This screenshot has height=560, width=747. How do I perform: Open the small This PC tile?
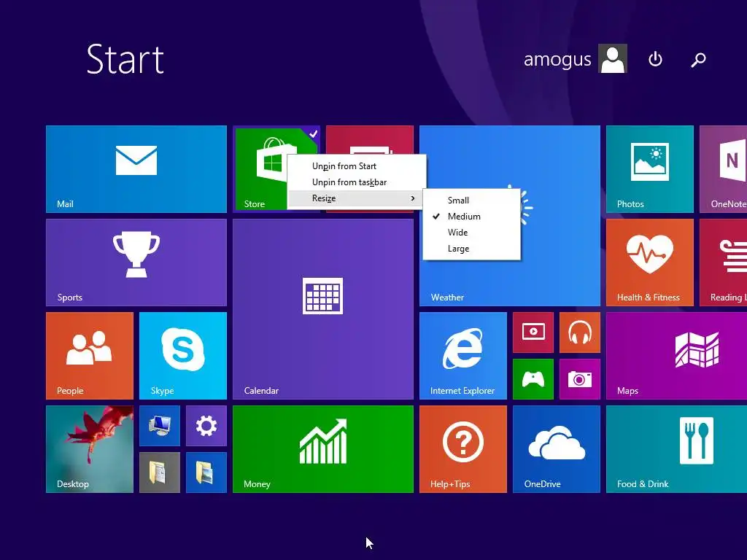pos(160,426)
